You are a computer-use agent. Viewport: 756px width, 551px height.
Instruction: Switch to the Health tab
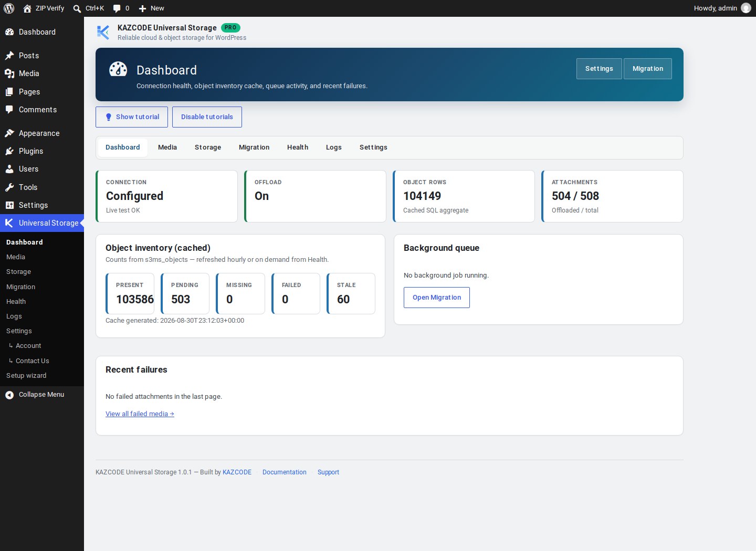pos(298,147)
